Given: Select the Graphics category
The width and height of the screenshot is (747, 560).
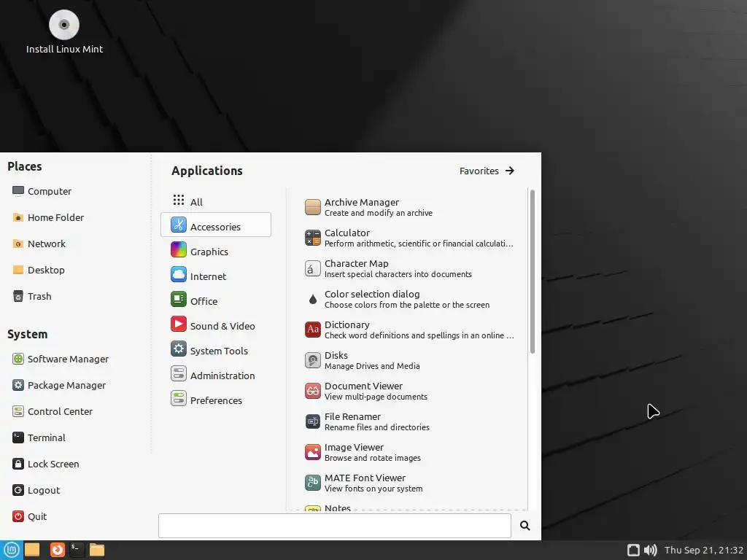Looking at the screenshot, I should pyautogui.click(x=216, y=250).
